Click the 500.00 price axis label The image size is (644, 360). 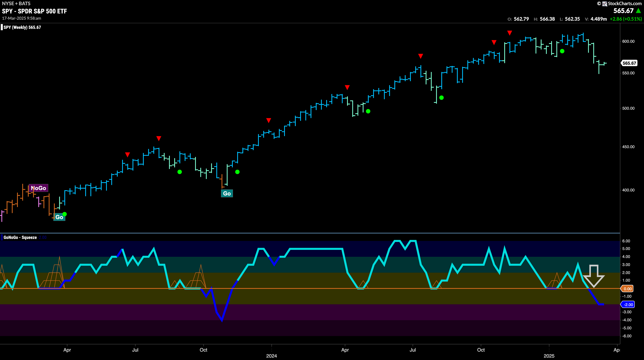(x=628, y=108)
